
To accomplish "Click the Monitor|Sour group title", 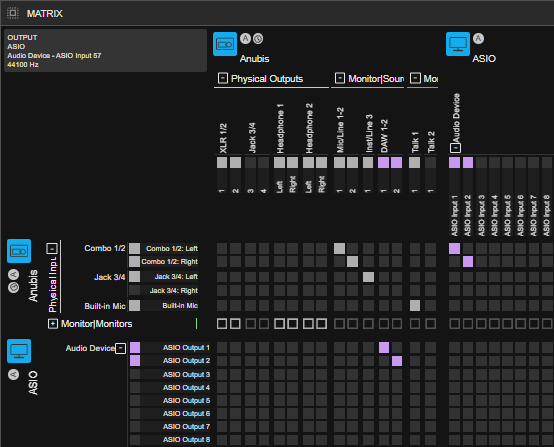I will coord(376,78).
